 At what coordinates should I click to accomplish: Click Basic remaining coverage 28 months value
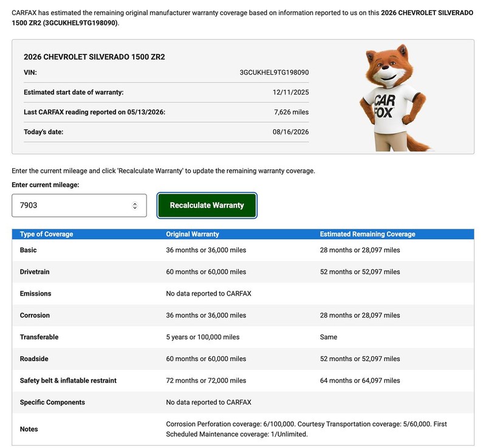click(360, 250)
